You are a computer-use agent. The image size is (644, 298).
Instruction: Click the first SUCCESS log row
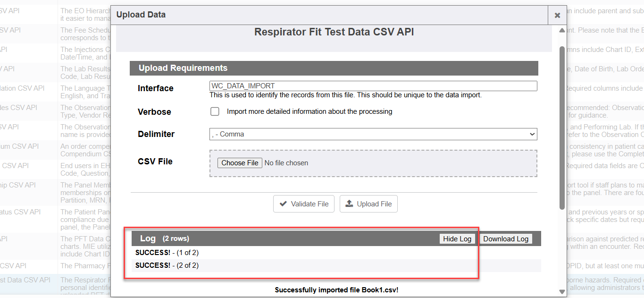click(167, 253)
